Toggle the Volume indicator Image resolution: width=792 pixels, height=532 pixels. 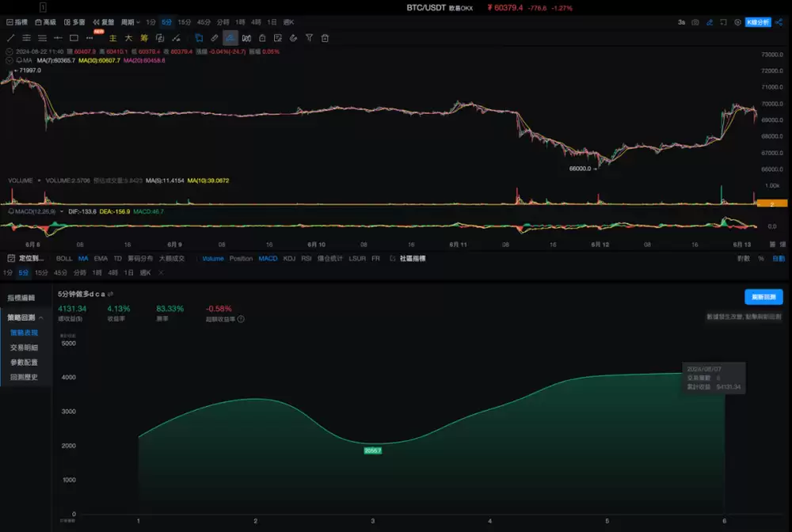tap(212, 258)
